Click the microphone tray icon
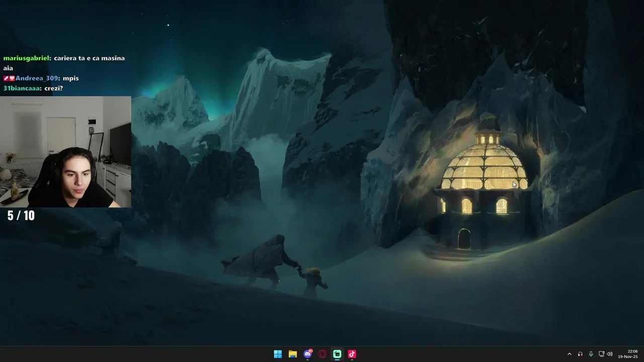 pos(591,354)
